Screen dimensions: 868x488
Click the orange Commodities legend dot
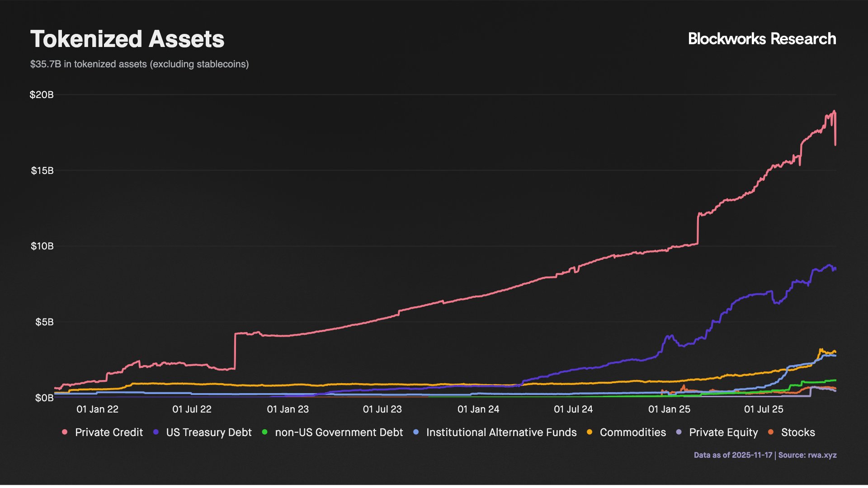(x=590, y=432)
